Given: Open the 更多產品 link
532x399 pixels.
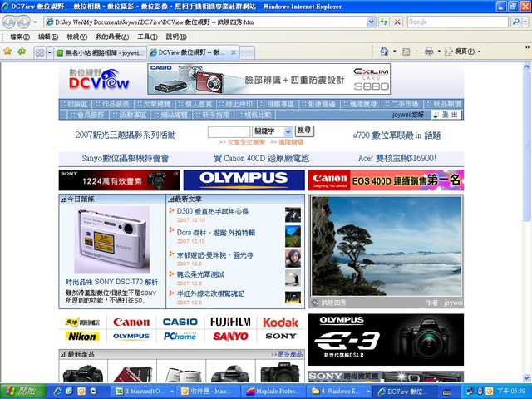Looking at the screenshot, I should coord(287,354).
